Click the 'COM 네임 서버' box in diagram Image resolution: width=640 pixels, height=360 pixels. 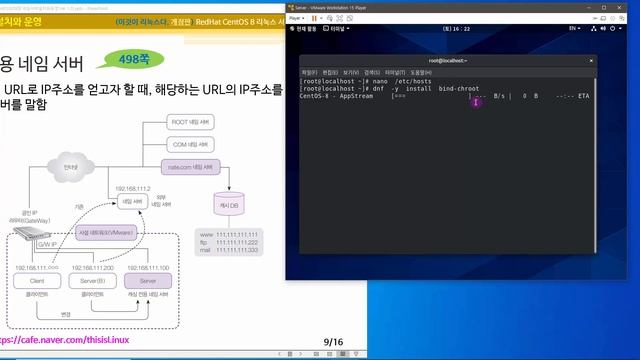(190, 144)
